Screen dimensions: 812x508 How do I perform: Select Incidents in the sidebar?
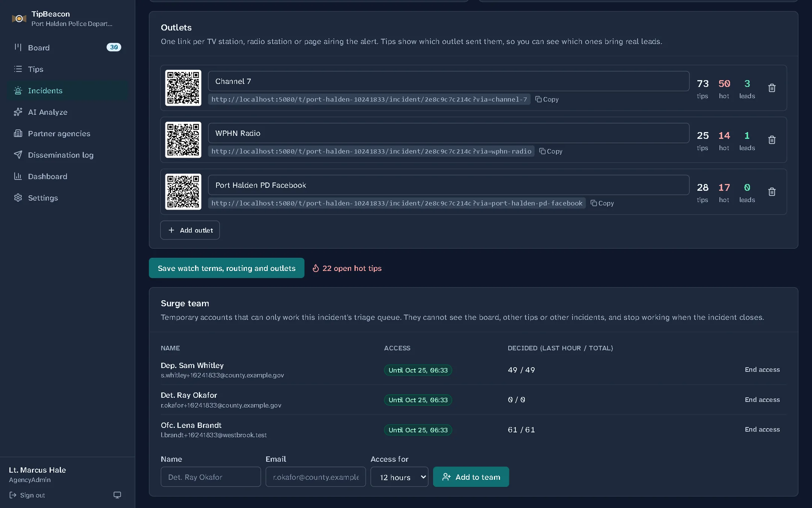coord(68,90)
